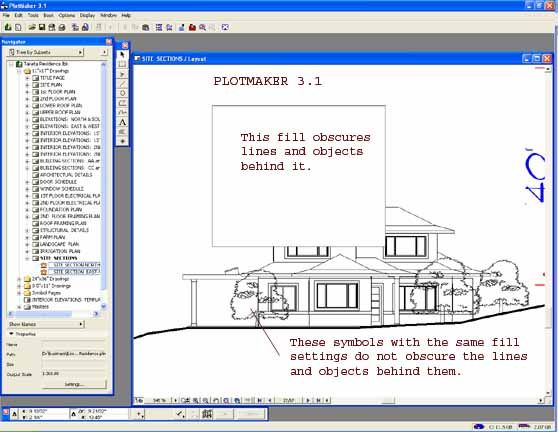Select the 8.5"x11" Drawings folder
This screenshot has height=432, width=558.
51,286
